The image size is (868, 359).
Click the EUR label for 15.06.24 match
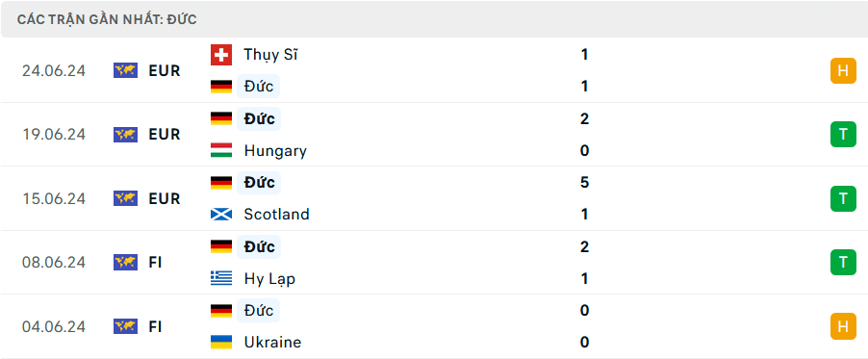tap(165, 198)
